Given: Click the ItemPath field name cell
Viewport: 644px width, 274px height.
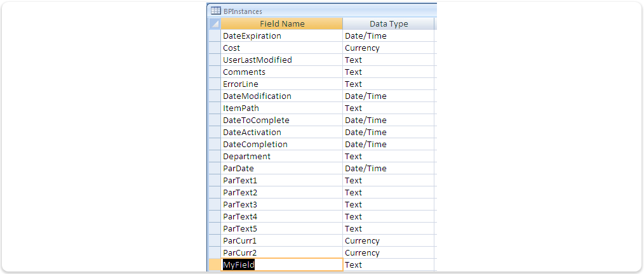Looking at the screenshot, I should point(282,108).
